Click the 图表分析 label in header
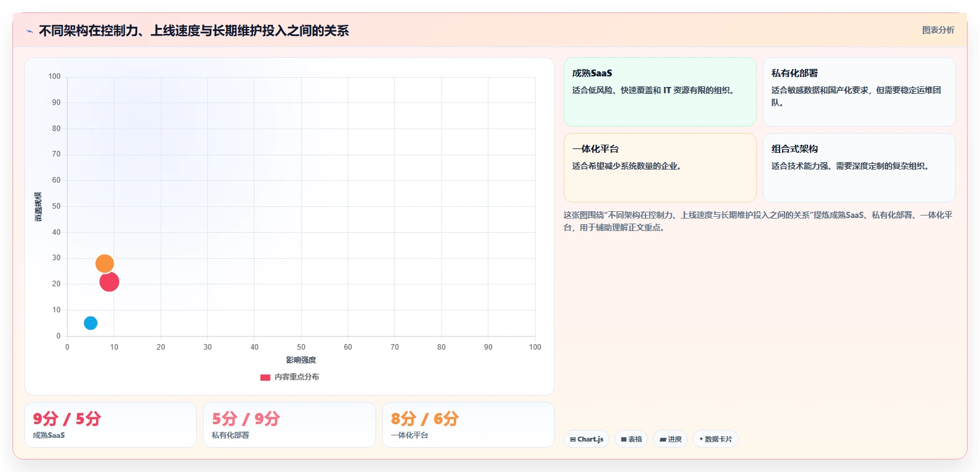980x472 pixels. click(938, 30)
